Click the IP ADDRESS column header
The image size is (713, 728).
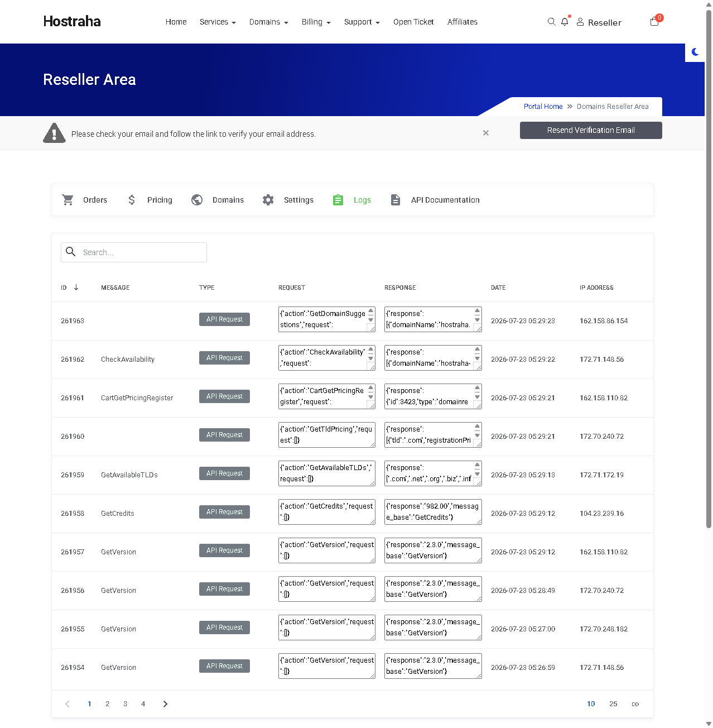click(596, 288)
